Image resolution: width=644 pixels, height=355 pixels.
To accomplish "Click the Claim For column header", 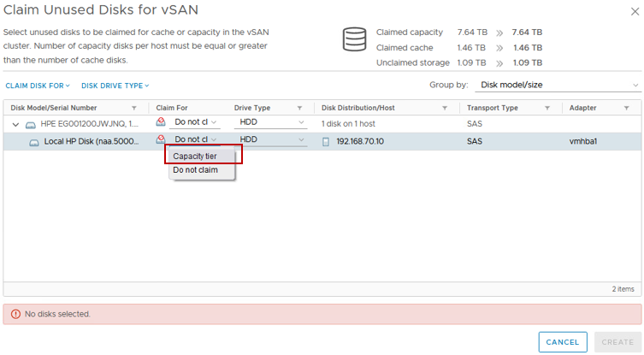I will 172,108.
